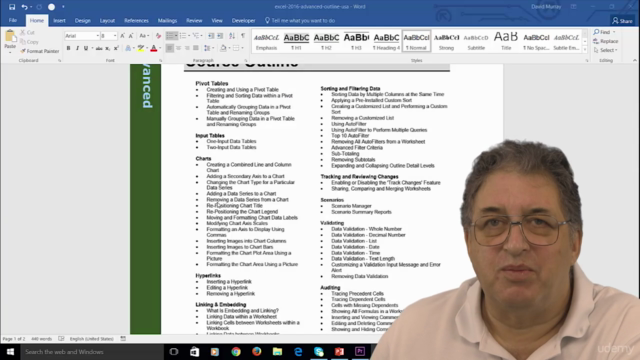Switch to the Insert tab
This screenshot has height=360, width=640.
pos(59,20)
